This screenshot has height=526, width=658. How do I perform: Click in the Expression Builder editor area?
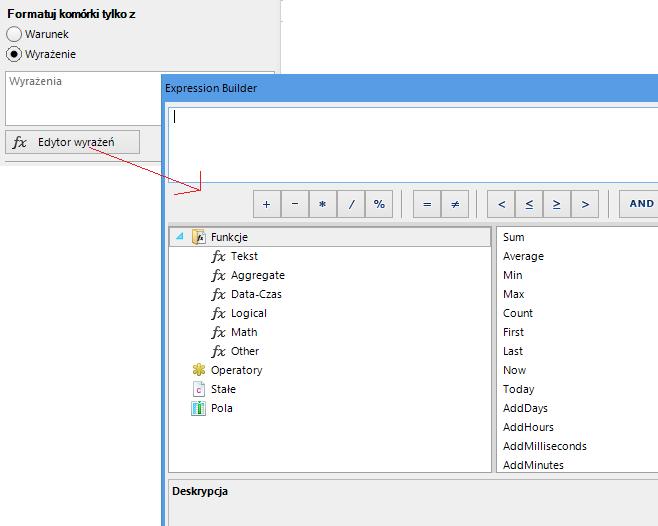(413, 145)
